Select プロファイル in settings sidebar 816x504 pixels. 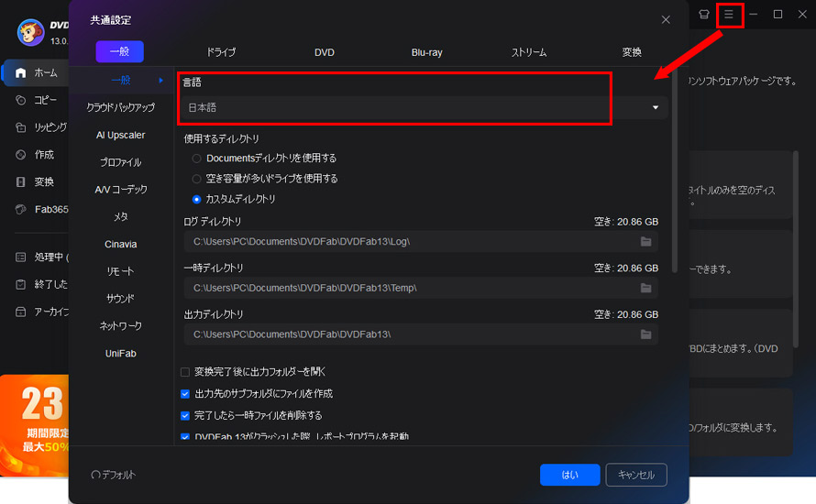[x=121, y=162]
